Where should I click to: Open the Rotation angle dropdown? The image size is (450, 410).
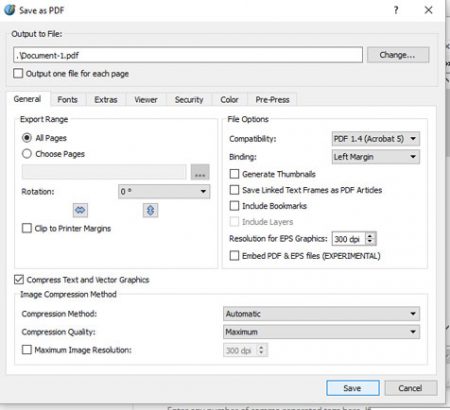164,192
